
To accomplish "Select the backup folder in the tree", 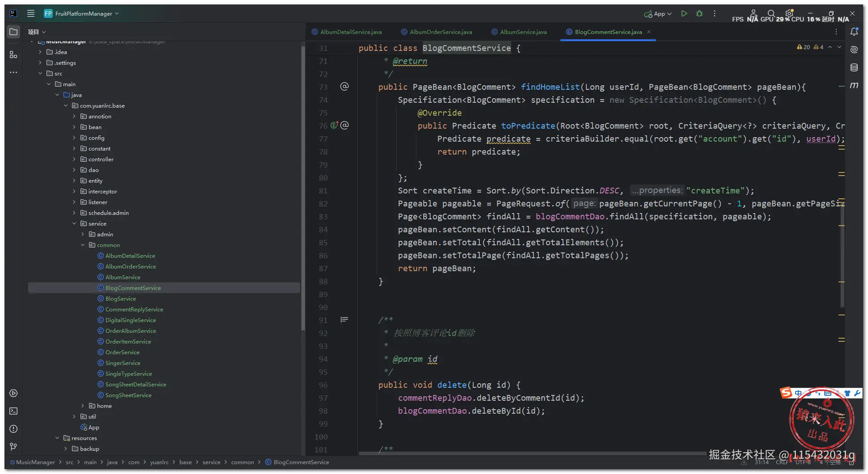I will [x=89, y=449].
